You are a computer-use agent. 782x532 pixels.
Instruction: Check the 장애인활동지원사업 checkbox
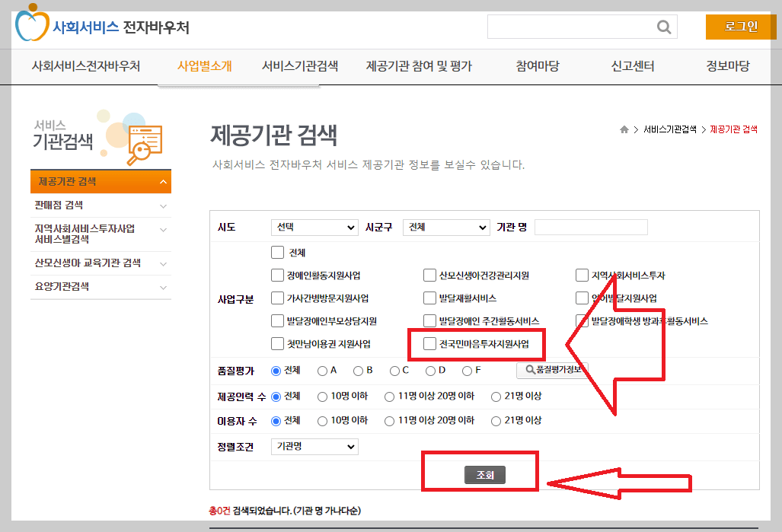pyautogui.click(x=279, y=275)
